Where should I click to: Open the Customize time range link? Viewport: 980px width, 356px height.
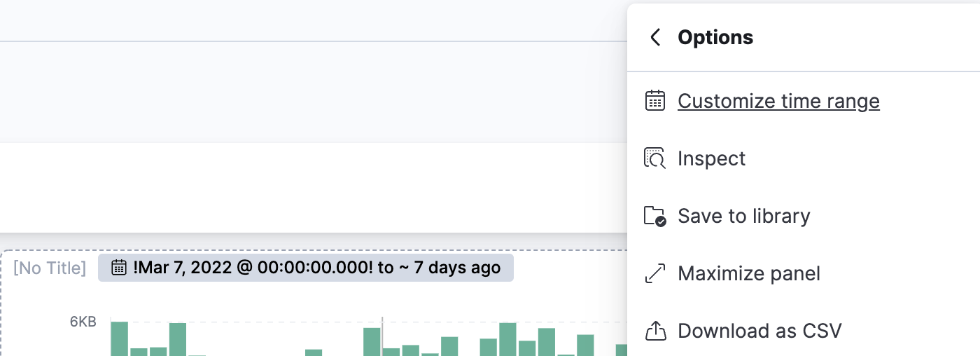click(778, 101)
